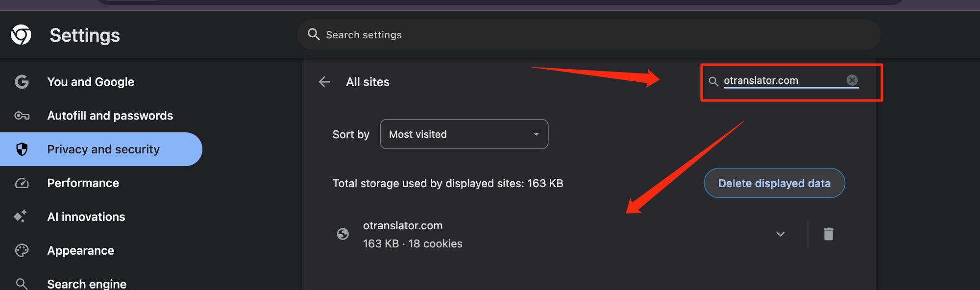Expand the otranslator.com site entry
Image resolution: width=980 pixels, height=290 pixels.
click(x=780, y=234)
